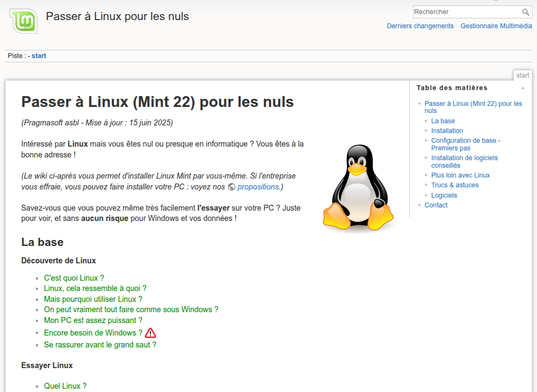Click the Pragmasoft asbl update date line
537x392 pixels.
click(x=97, y=123)
